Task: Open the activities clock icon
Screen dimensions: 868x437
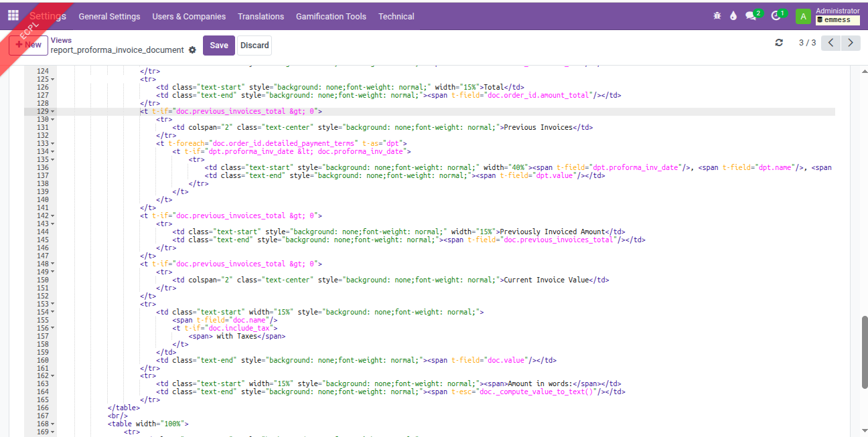Action: [776, 16]
